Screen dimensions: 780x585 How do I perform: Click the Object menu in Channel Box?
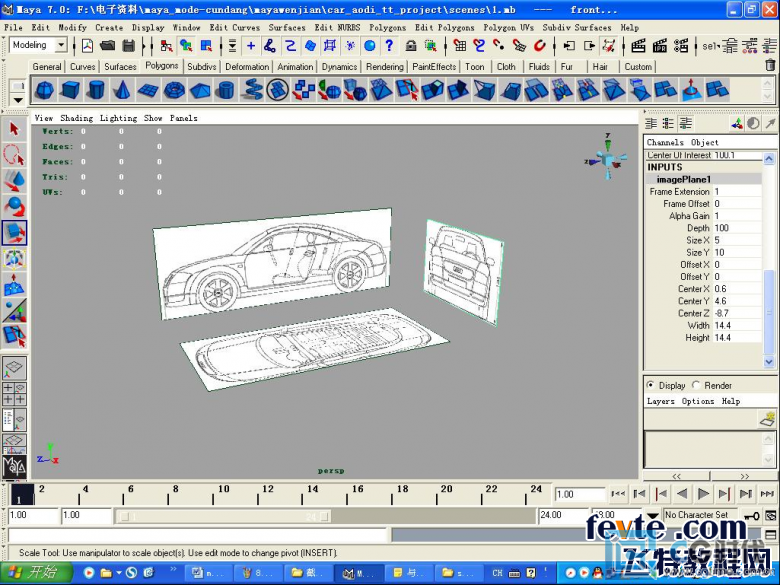coord(704,142)
